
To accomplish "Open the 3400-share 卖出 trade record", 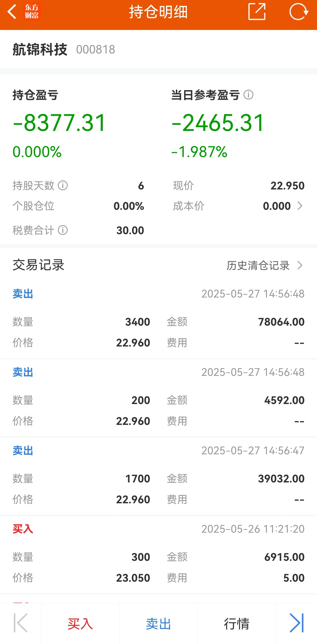I will (158, 320).
